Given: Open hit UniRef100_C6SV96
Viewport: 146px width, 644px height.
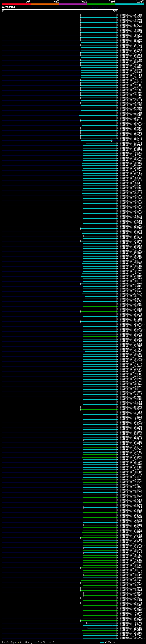Looking at the screenshot, I should 131,17.
